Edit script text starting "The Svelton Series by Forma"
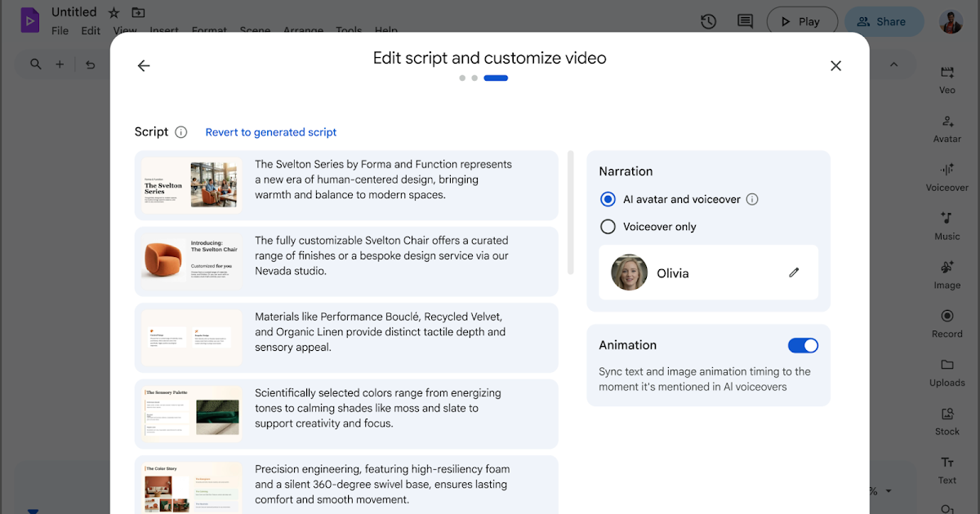 point(384,179)
